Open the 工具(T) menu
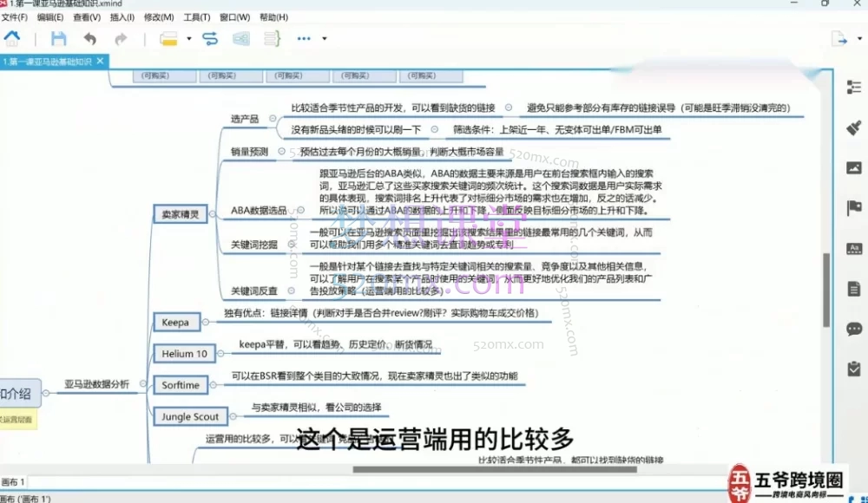868x503 pixels. point(196,17)
